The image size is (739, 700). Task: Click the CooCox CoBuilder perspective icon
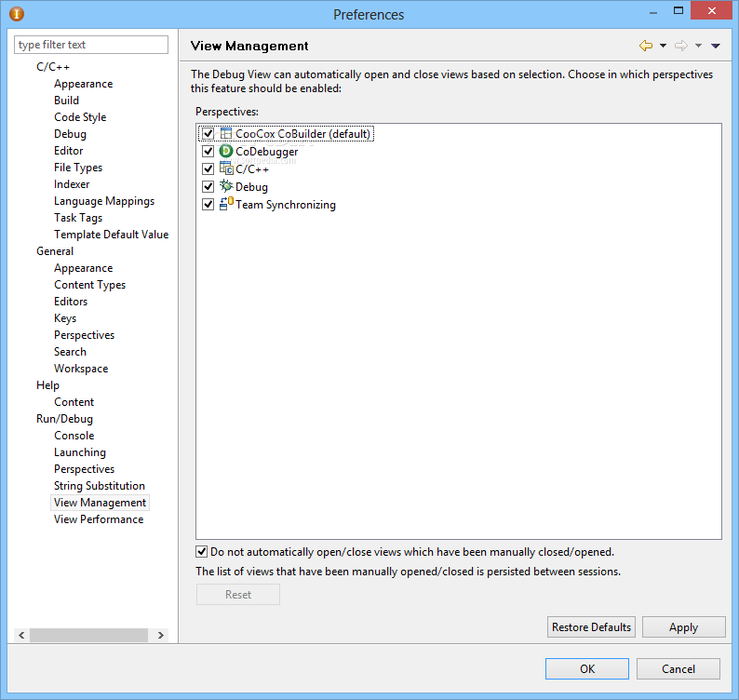(x=226, y=134)
